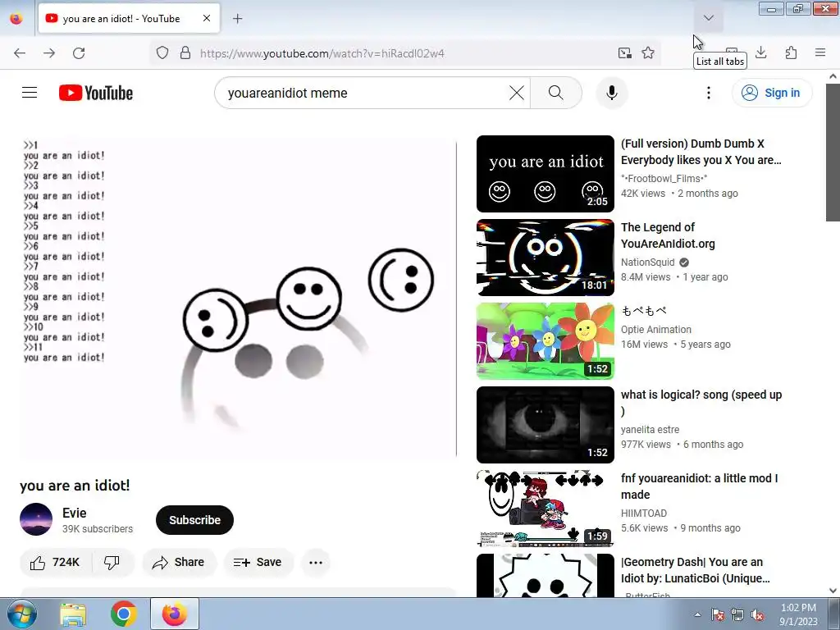The image size is (840, 630).
Task: Dislike the video with thumbs down
Action: pos(112,563)
